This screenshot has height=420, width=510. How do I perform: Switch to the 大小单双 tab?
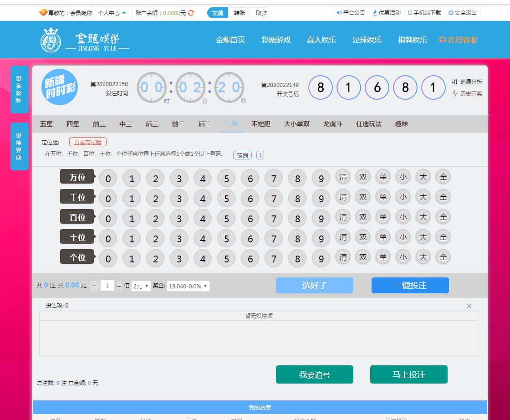(297, 124)
